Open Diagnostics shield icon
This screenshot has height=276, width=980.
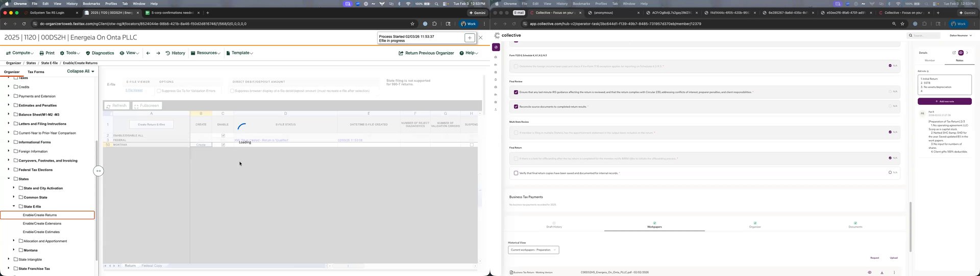tap(100, 53)
